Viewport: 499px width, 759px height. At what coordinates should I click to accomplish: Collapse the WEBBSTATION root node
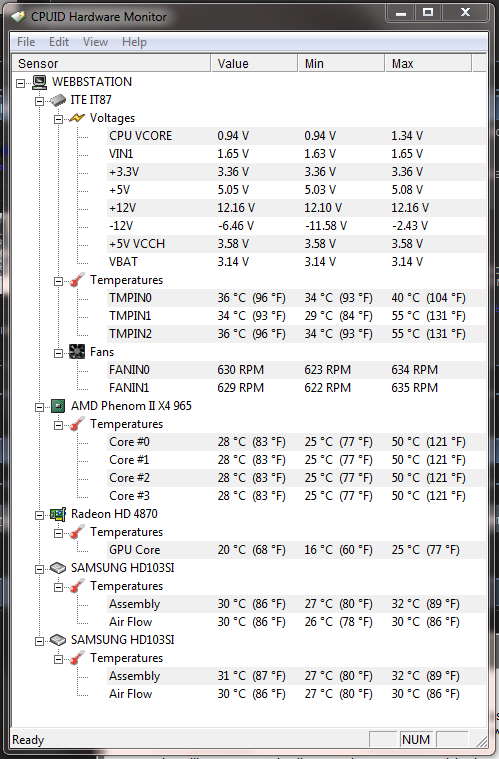pos(20,83)
